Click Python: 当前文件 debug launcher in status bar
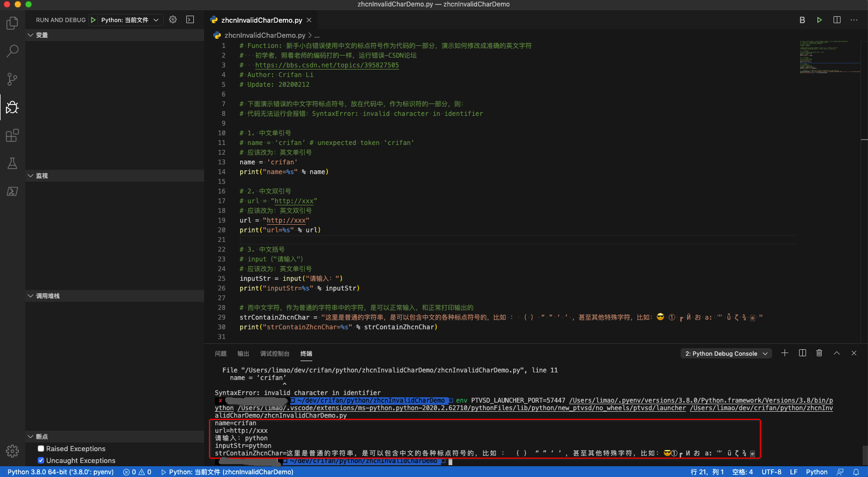868x477 pixels. click(227, 472)
